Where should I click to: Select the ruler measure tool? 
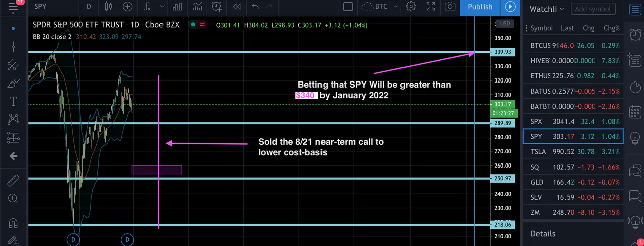click(13, 180)
